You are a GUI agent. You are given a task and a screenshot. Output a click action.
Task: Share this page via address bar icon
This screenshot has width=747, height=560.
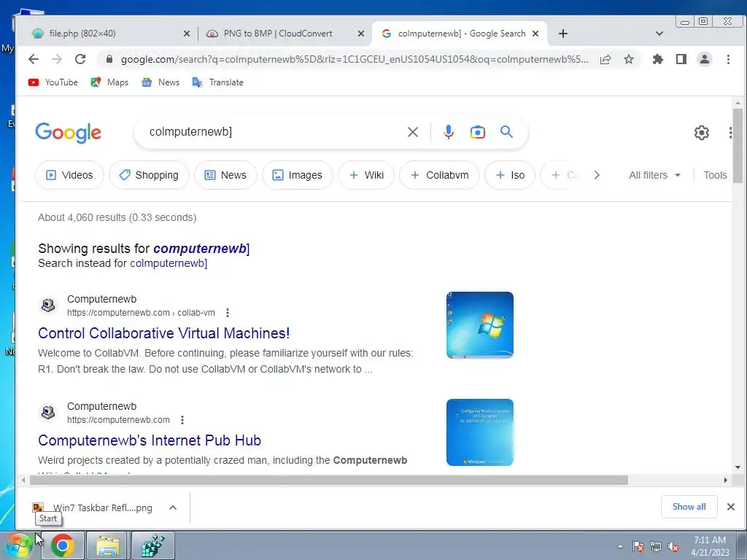[605, 59]
